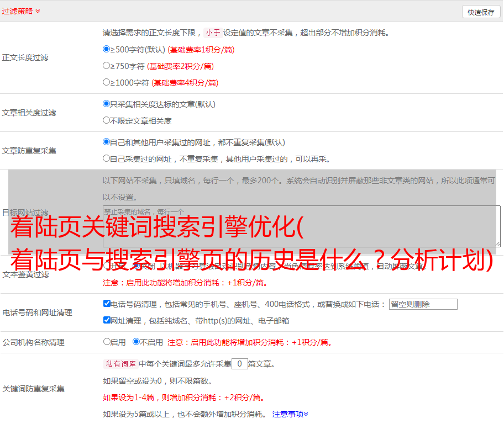The height and width of the screenshot is (424, 504).
Task: Select 不启用 for 公司机构名称清理
Action: point(136,342)
